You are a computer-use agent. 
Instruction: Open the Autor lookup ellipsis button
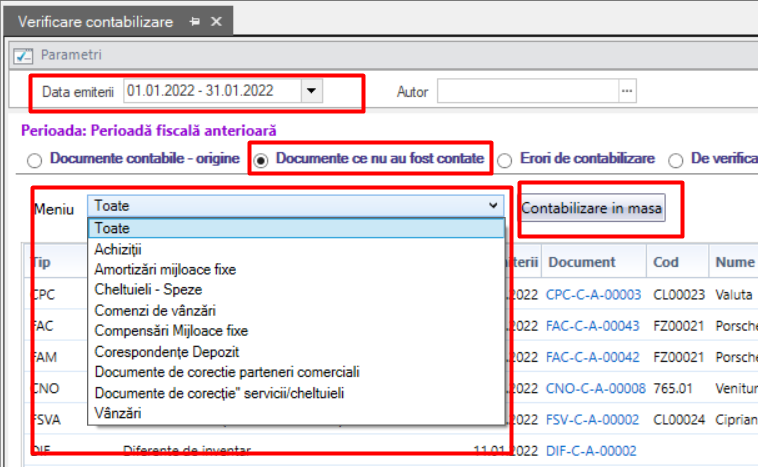627,91
